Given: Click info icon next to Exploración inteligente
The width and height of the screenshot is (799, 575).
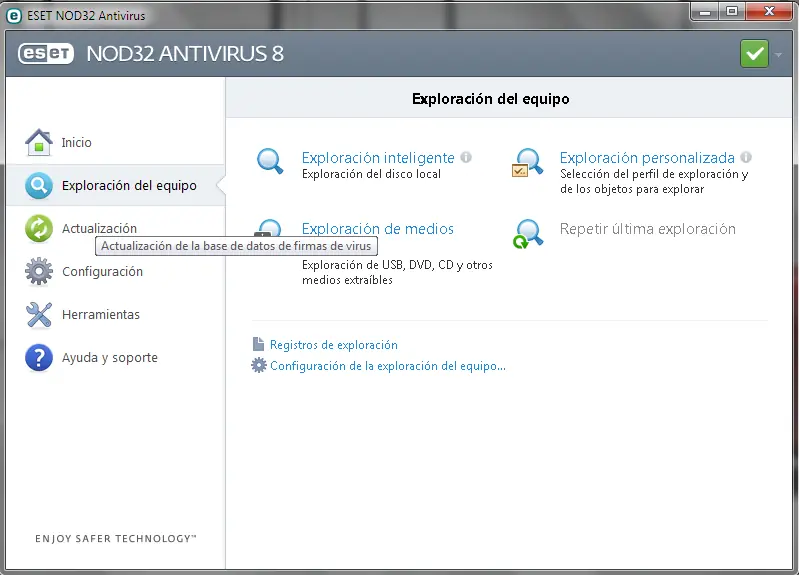Looking at the screenshot, I should (466, 158).
